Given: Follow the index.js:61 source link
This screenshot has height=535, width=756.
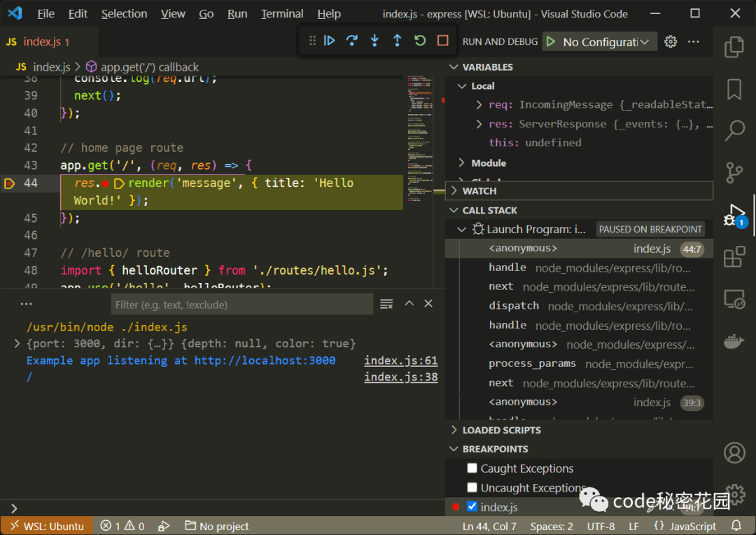Looking at the screenshot, I should tap(400, 361).
